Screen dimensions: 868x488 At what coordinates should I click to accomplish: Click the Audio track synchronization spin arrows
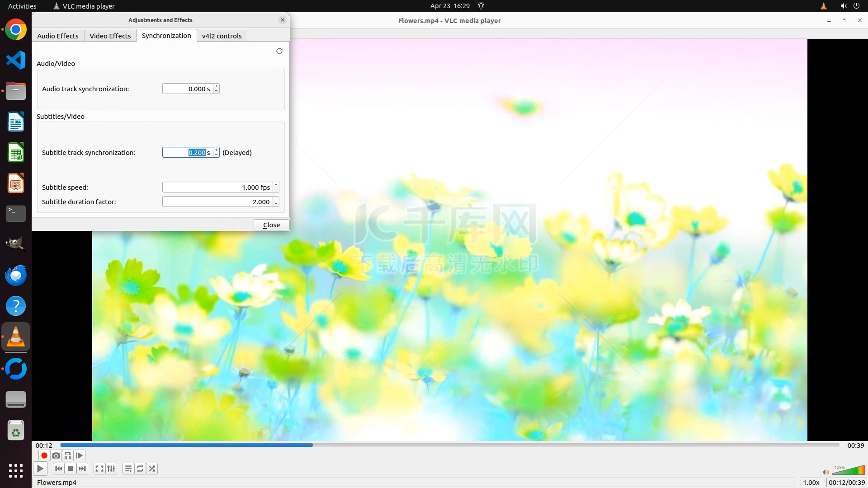[217, 89]
